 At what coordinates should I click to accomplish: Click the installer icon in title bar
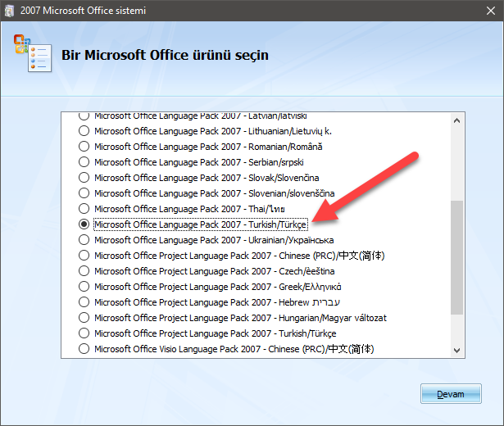click(9, 11)
